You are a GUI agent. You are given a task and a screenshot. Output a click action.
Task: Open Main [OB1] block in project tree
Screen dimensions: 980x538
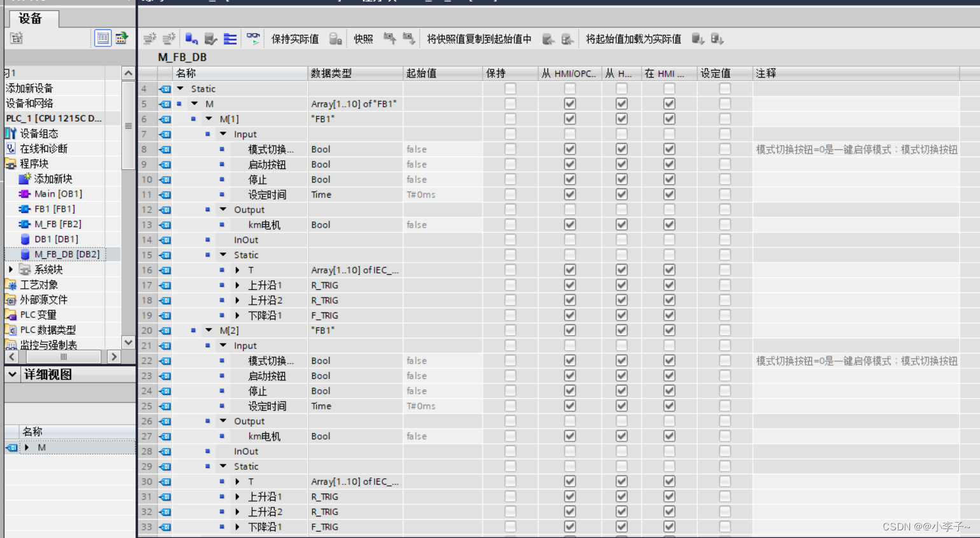(58, 194)
